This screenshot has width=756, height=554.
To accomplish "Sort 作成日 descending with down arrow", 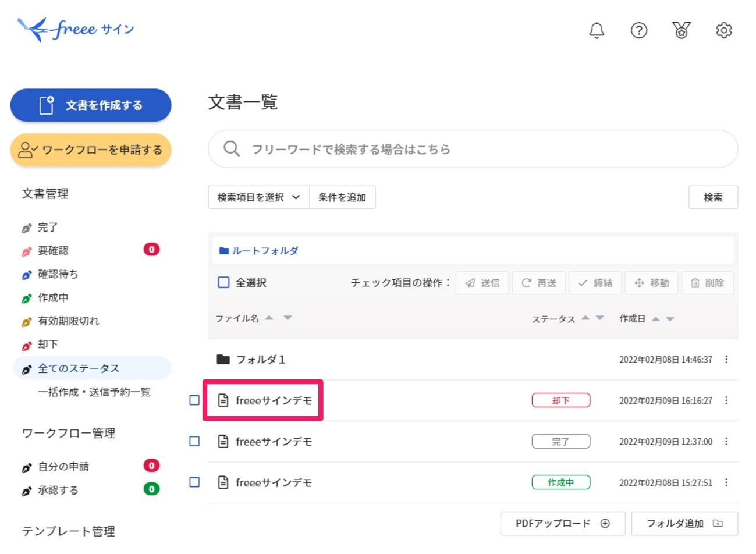I will pyautogui.click(x=670, y=319).
